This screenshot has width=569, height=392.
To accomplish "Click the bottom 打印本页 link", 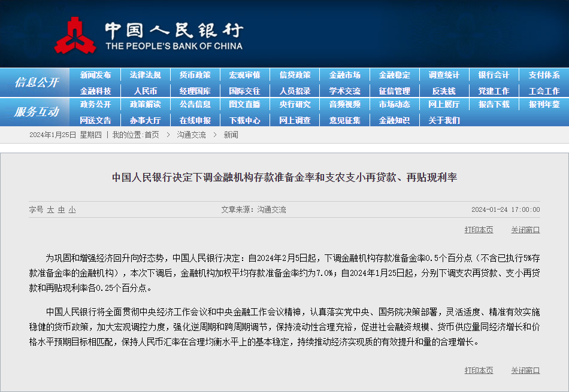I will click(x=479, y=370).
